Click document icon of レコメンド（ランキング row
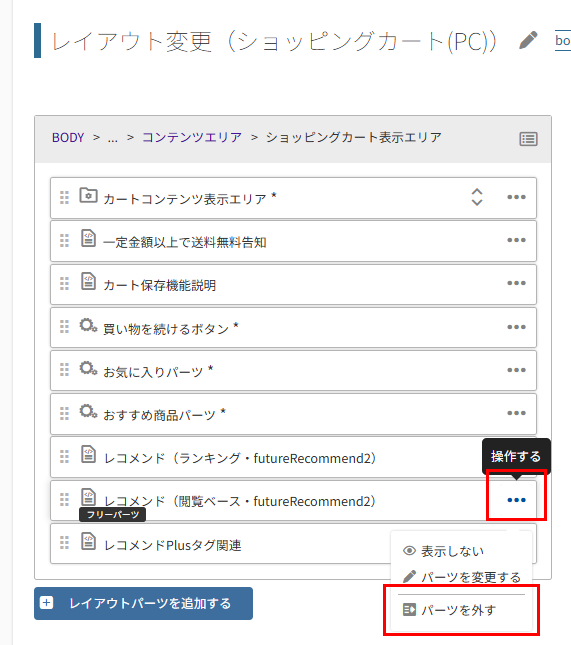This screenshot has width=571, height=645. pyautogui.click(x=88, y=455)
